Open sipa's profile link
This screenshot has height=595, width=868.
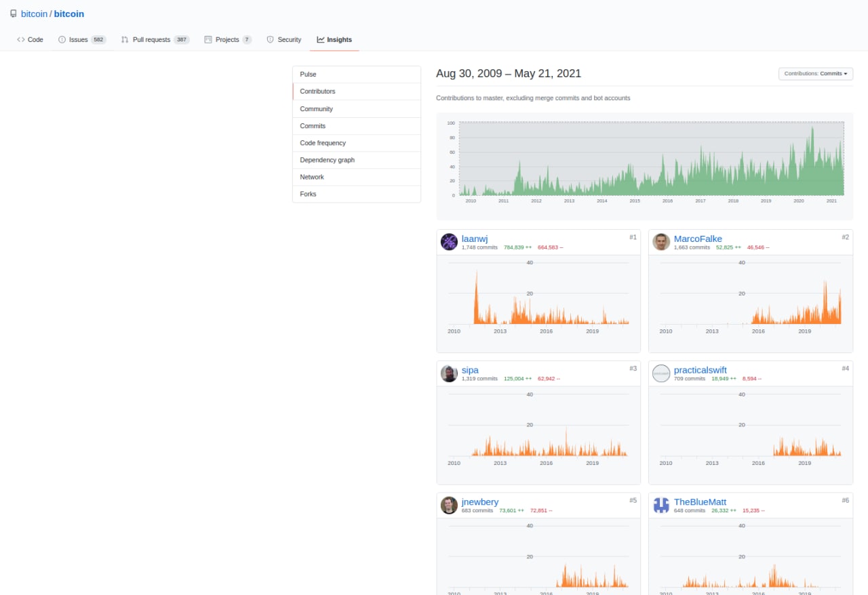click(470, 370)
